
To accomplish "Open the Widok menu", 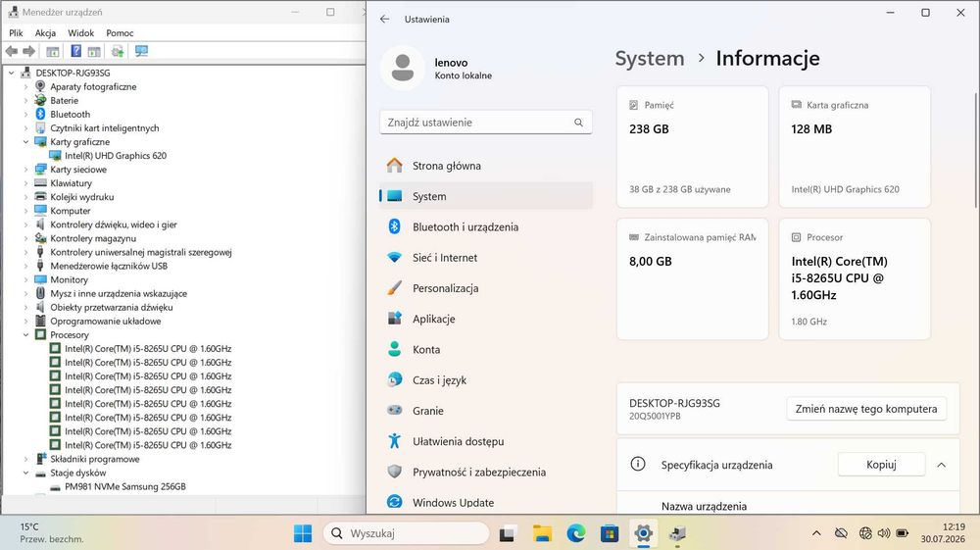I will [80, 32].
